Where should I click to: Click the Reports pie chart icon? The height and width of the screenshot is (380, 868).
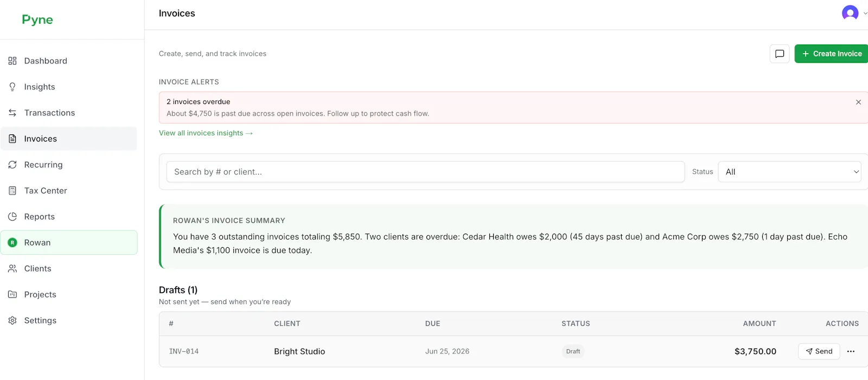click(12, 217)
